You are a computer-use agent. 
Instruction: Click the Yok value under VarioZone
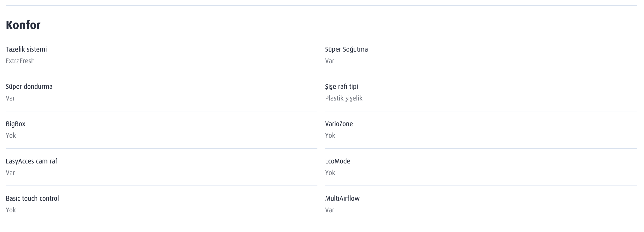click(330, 135)
